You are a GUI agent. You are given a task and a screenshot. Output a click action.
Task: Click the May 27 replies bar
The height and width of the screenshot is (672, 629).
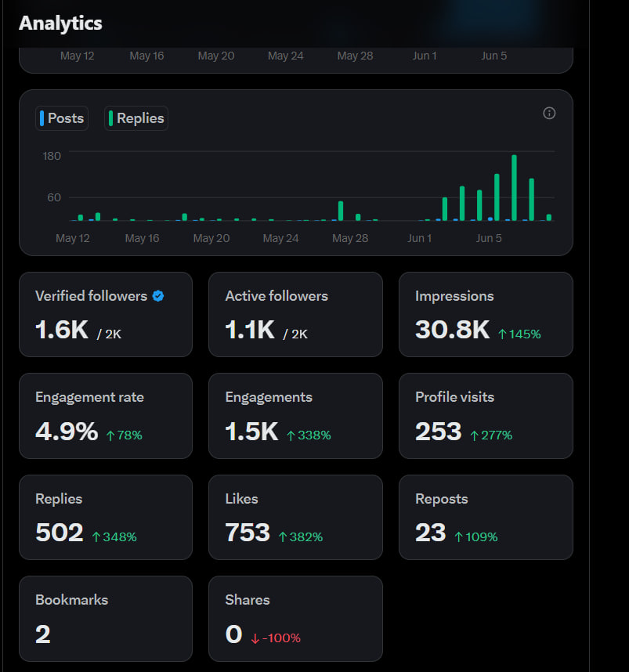[341, 211]
